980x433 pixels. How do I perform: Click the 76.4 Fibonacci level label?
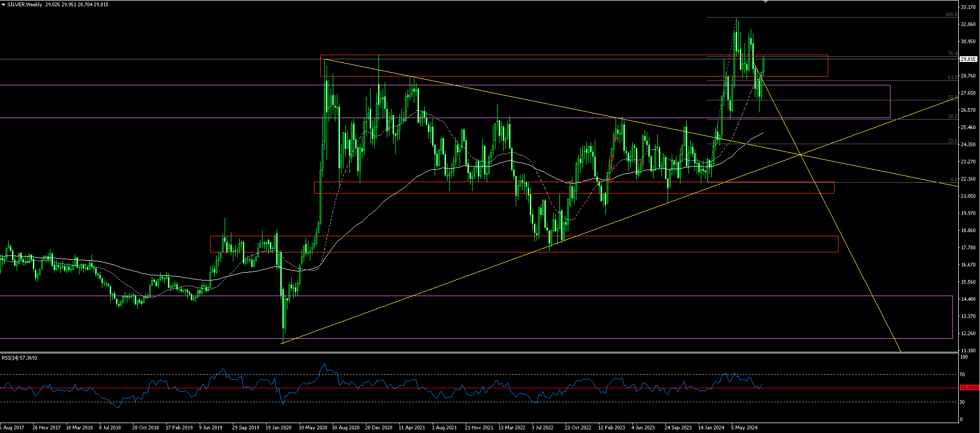pos(952,54)
